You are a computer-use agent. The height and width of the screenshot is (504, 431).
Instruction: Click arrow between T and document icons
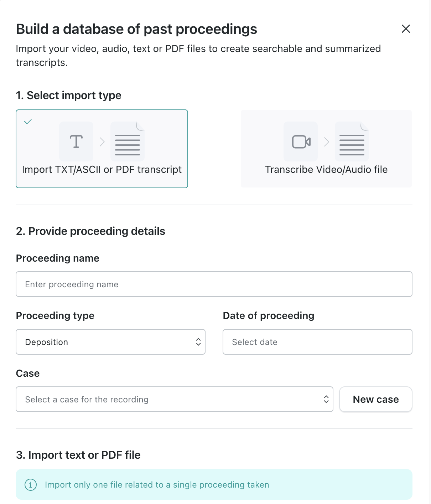tap(102, 142)
